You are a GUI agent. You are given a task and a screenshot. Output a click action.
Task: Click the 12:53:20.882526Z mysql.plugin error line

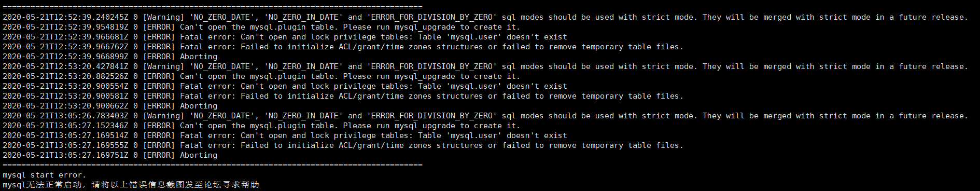point(261,76)
